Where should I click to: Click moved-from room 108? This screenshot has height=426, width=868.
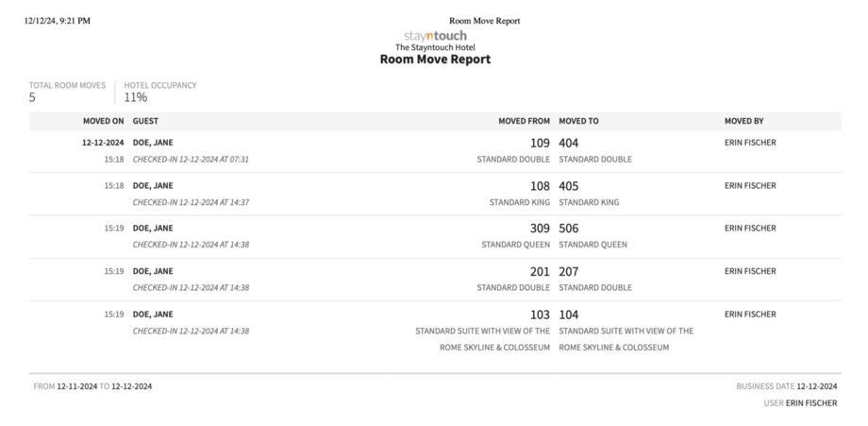click(540, 186)
